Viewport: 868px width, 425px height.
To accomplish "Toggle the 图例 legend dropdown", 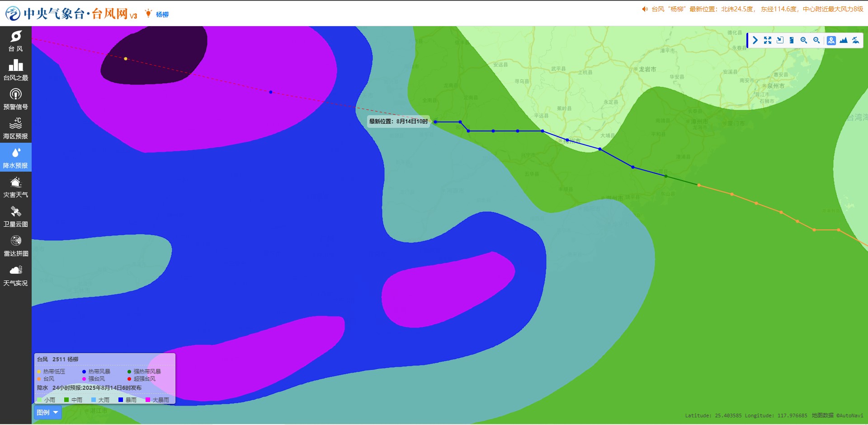I will (x=47, y=412).
